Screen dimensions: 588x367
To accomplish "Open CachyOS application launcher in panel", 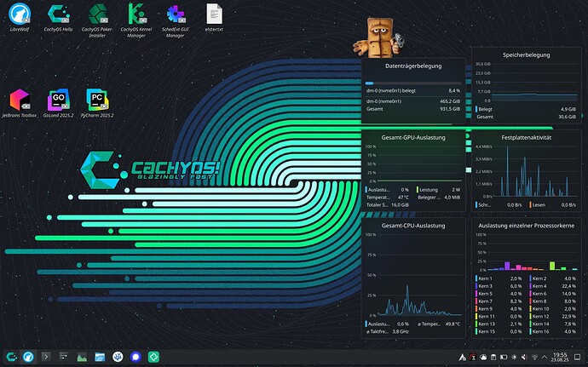I will [11, 357].
